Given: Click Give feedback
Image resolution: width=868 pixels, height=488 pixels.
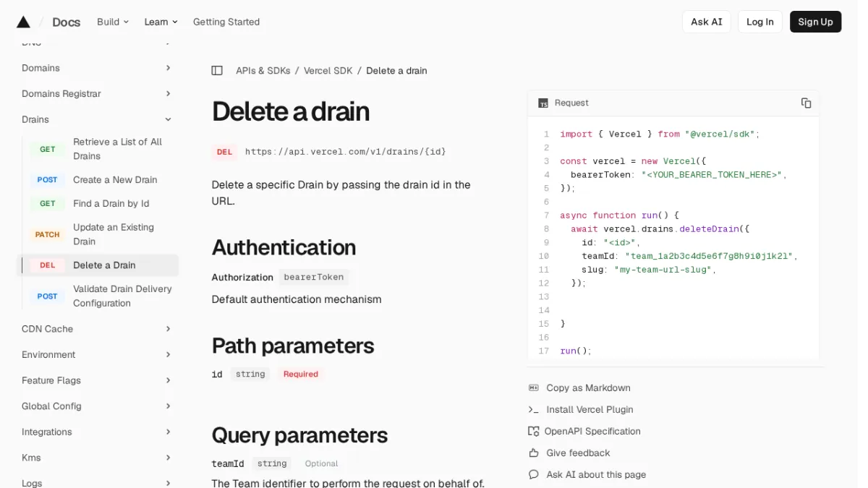Looking at the screenshot, I should [x=578, y=453].
